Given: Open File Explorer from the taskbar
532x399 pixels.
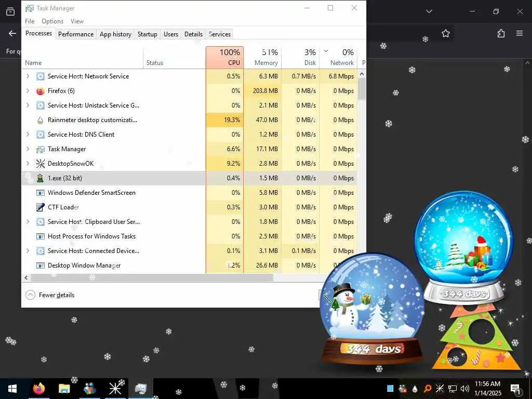Looking at the screenshot, I should [x=64, y=389].
